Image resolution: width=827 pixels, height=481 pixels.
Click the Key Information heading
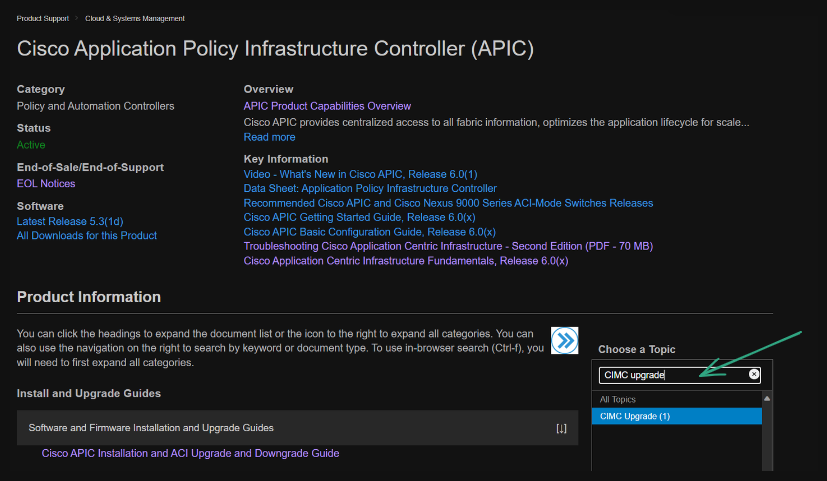point(286,159)
